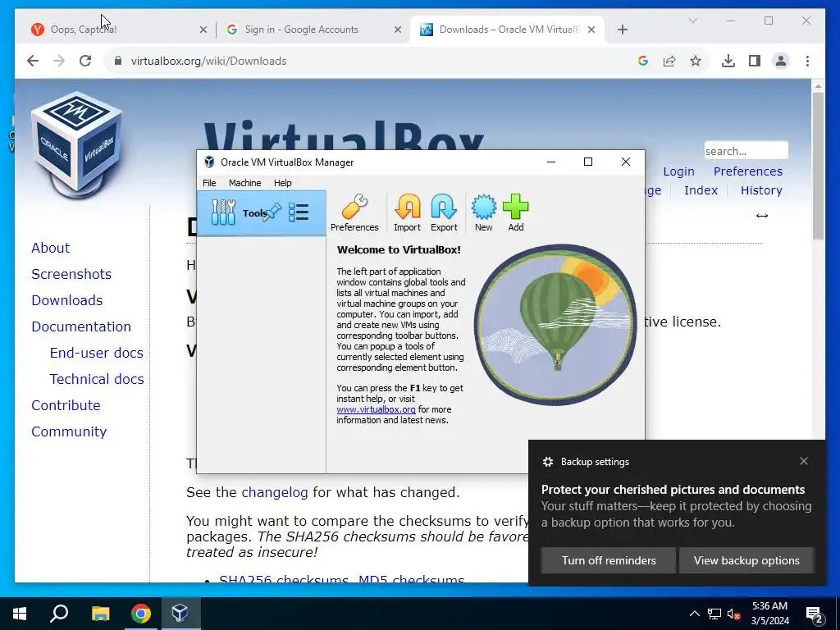Show hidden tray icons chevron
The image size is (840, 630).
[694, 614]
